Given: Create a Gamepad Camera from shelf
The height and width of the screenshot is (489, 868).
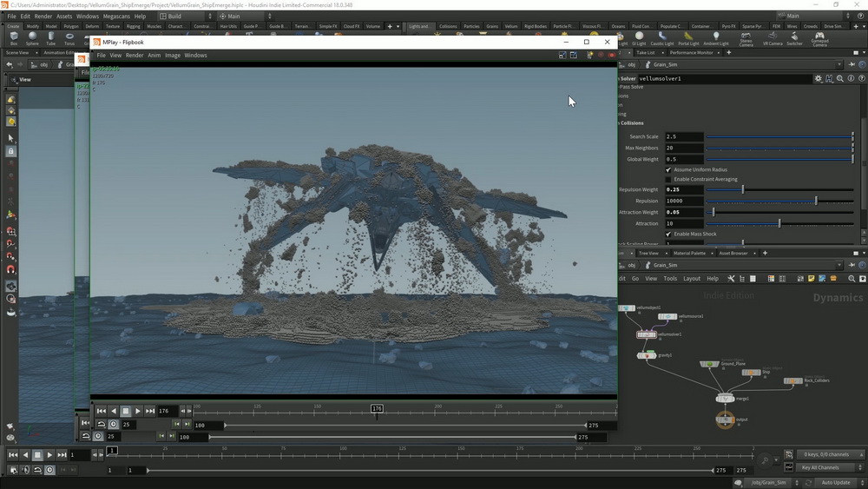Looking at the screenshot, I should pos(819,39).
